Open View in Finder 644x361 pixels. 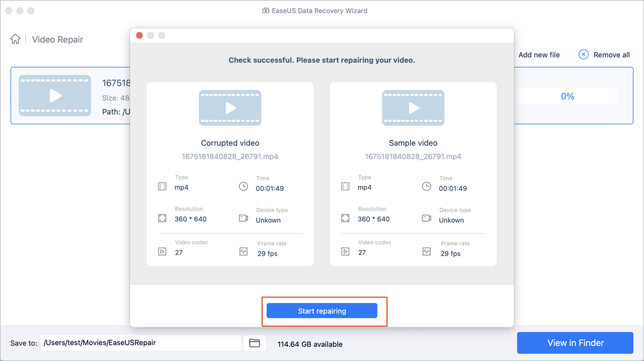click(x=575, y=343)
